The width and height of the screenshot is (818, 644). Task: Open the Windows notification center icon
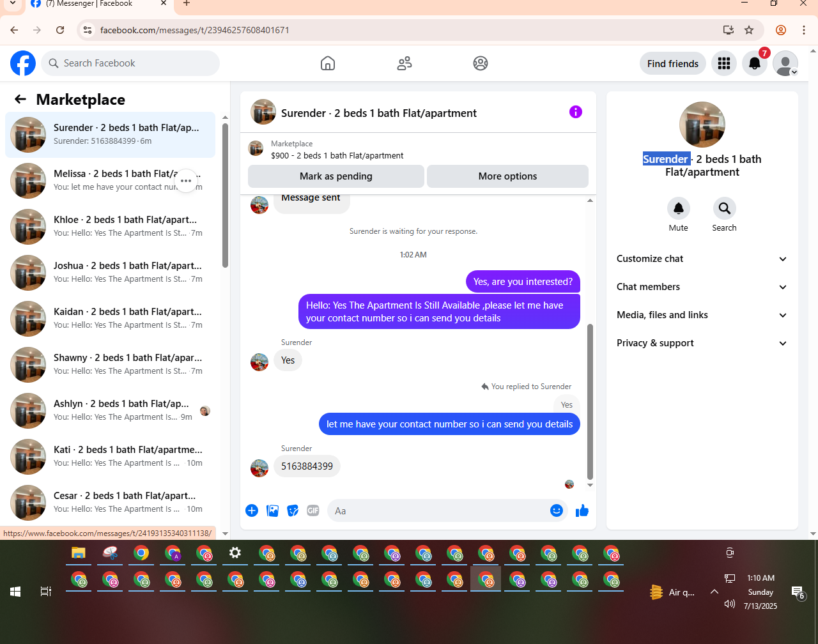click(x=798, y=592)
